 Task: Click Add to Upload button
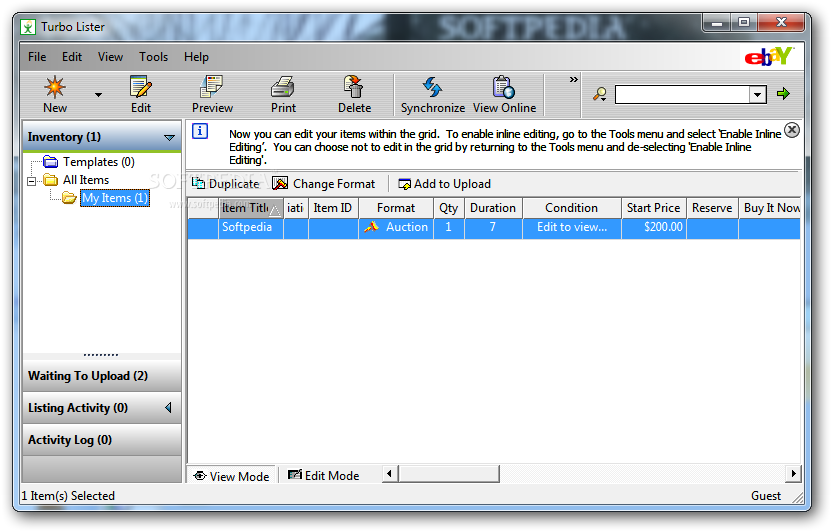[x=445, y=184]
